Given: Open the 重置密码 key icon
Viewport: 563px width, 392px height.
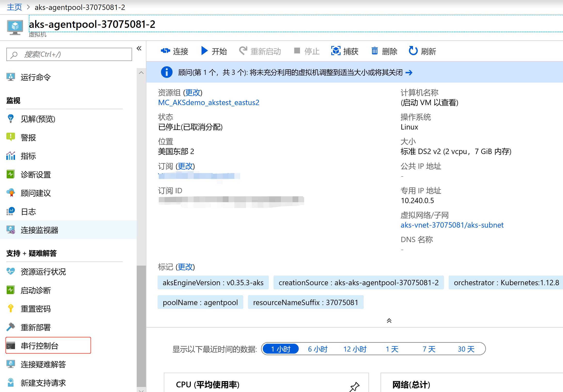Looking at the screenshot, I should click(11, 308).
